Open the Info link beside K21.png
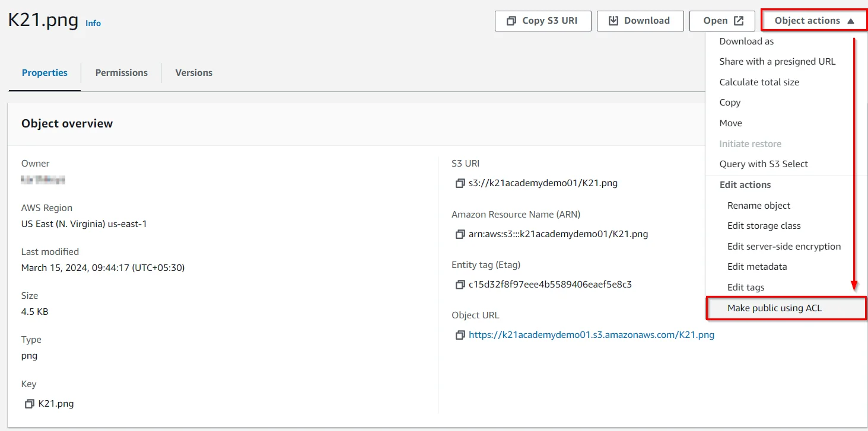 coord(93,23)
